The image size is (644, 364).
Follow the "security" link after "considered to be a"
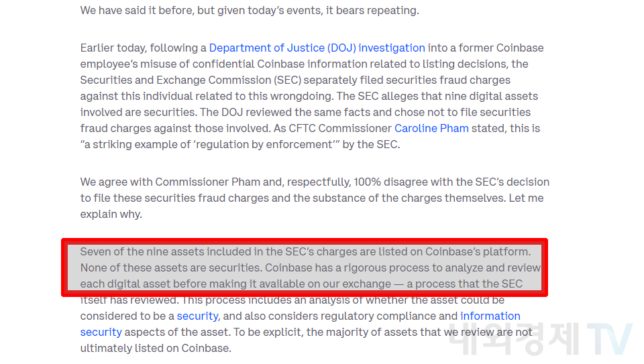click(x=197, y=316)
